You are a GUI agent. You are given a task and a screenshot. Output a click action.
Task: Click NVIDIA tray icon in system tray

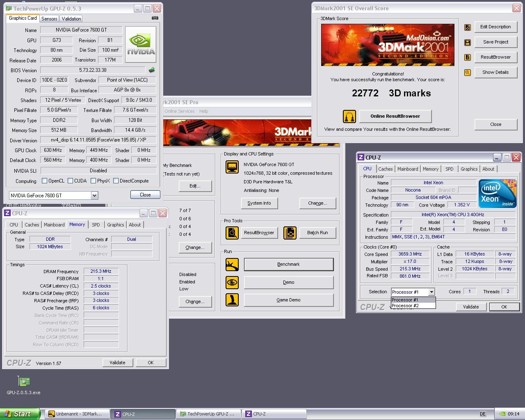tap(502, 414)
